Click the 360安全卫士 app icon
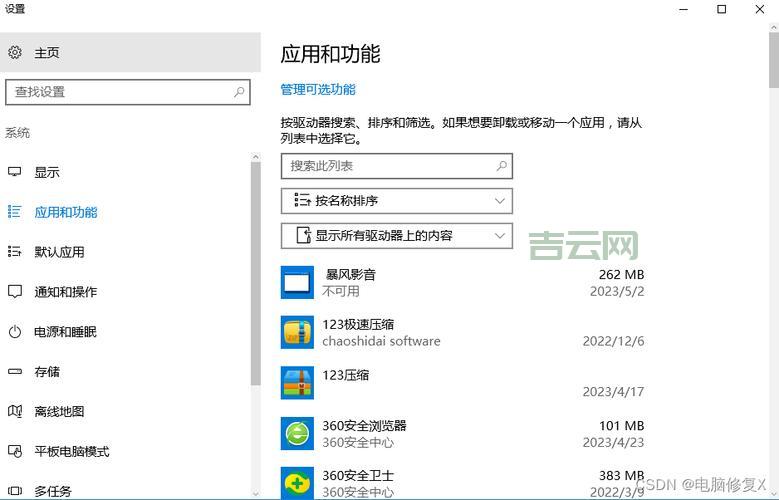Image resolution: width=779 pixels, height=500 pixels. (297, 483)
